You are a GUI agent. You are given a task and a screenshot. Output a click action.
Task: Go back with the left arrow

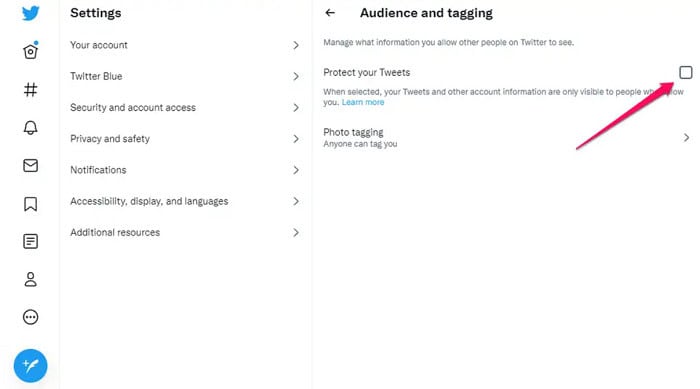click(330, 13)
